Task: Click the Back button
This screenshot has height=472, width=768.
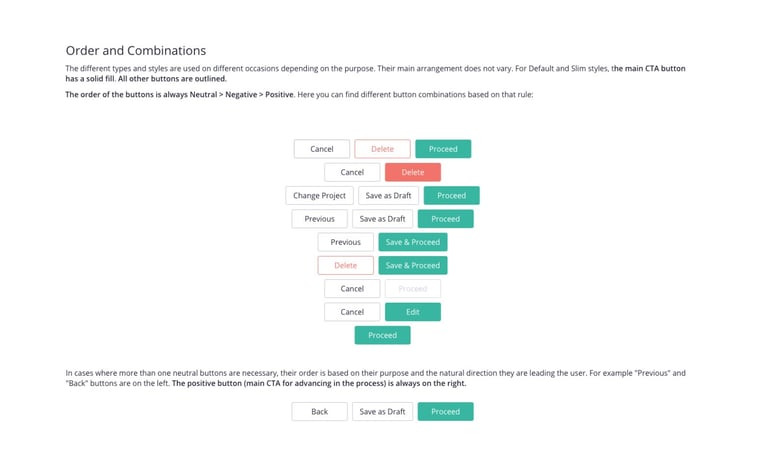Action: click(320, 411)
